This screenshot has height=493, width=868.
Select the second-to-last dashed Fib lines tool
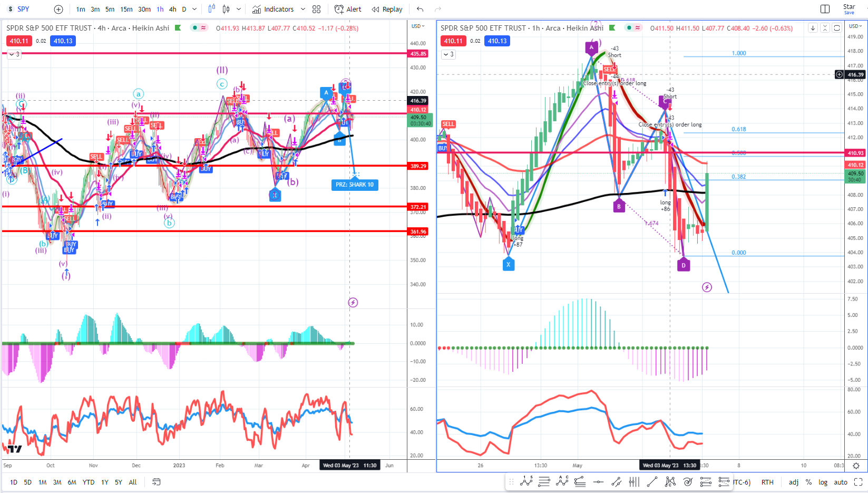[x=706, y=481]
